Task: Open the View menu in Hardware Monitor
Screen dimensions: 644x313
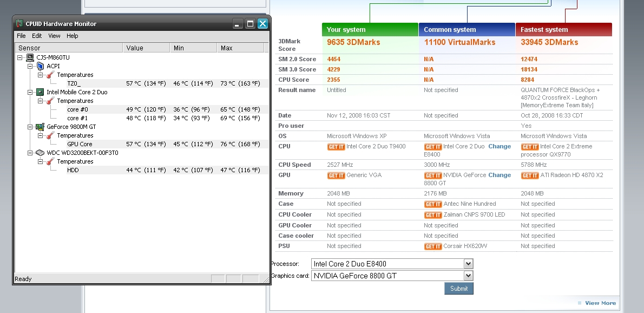Action: point(54,36)
